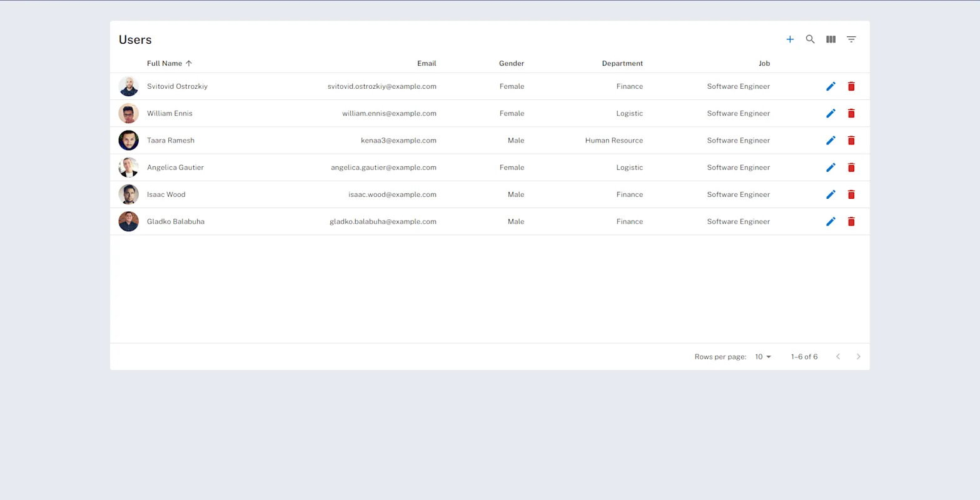Edit William Ennis with pencil icon
The image size is (980, 500).
coord(831,113)
